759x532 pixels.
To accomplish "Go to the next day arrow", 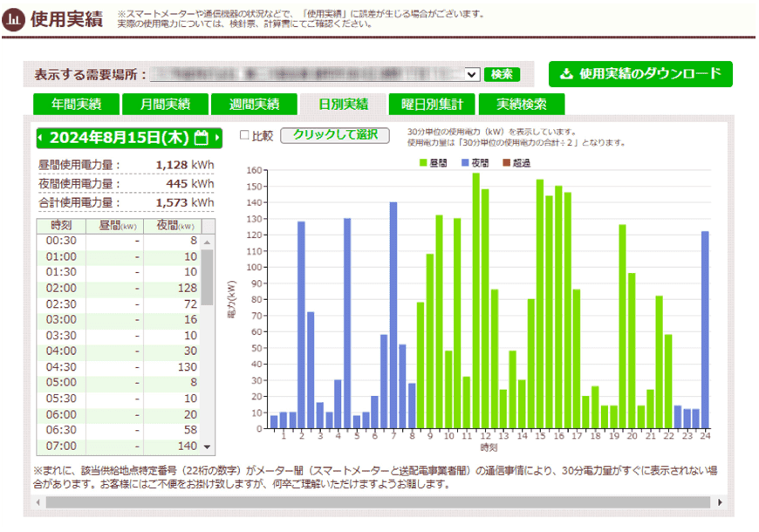I will (218, 138).
